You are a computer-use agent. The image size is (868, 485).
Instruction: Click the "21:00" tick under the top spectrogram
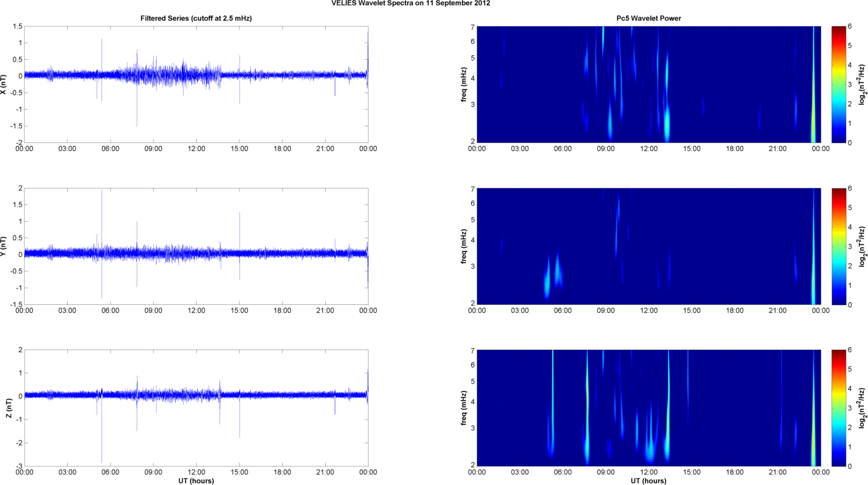777,149
